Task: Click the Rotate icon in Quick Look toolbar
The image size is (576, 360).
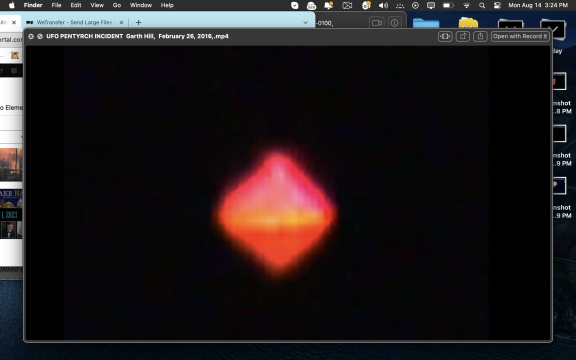Action: pos(462,36)
